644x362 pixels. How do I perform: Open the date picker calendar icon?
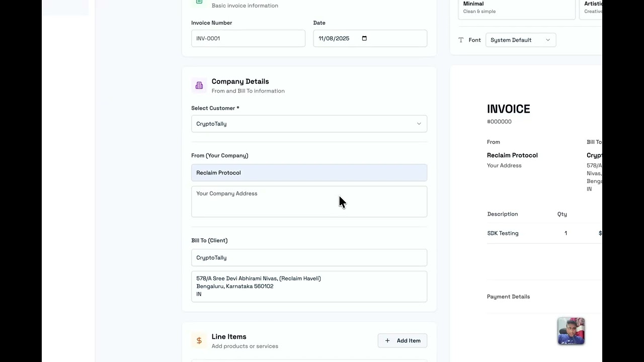click(x=365, y=38)
